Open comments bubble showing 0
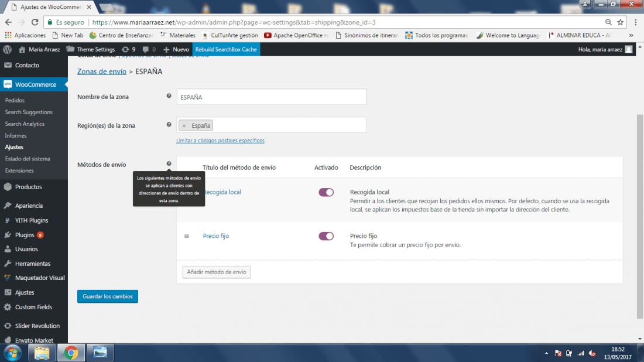This screenshot has height=362, width=644. (149, 49)
